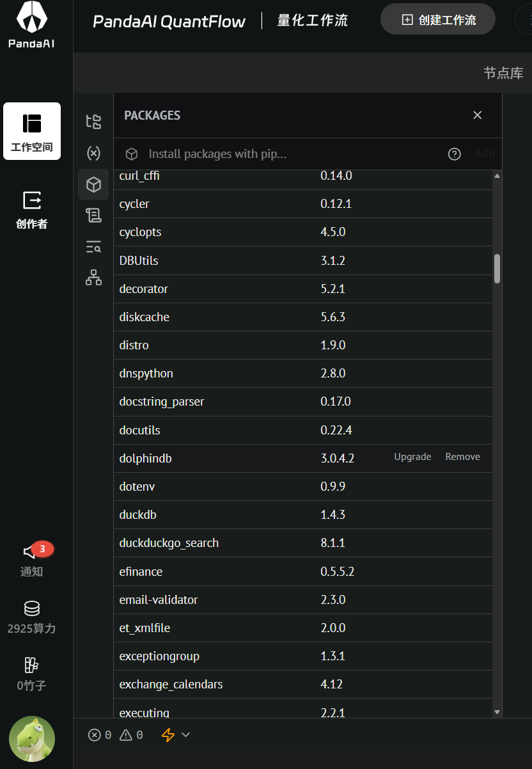Screen dimensions: 532x769
Task: Click the package list scrollbar thumb
Action: (x=497, y=269)
